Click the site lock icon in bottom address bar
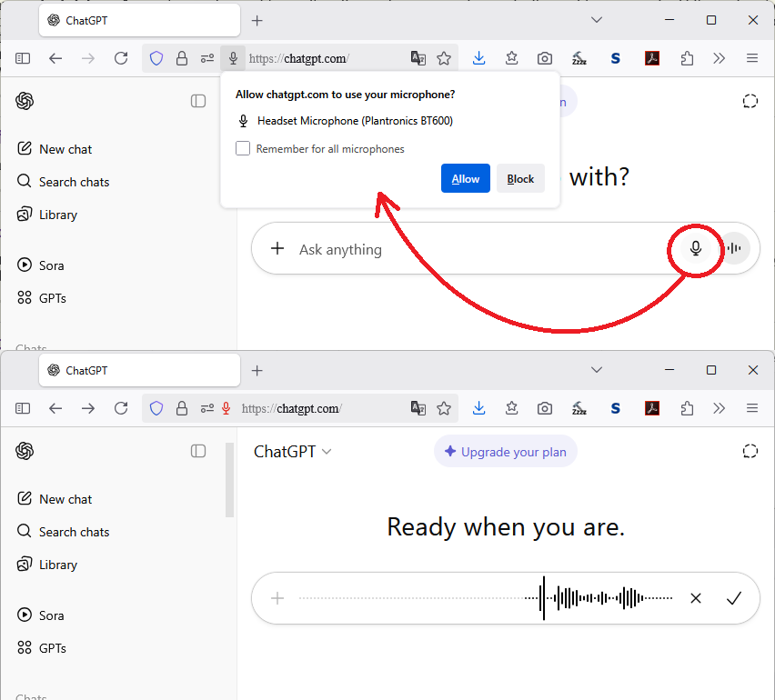This screenshot has height=700, width=775. tap(182, 408)
